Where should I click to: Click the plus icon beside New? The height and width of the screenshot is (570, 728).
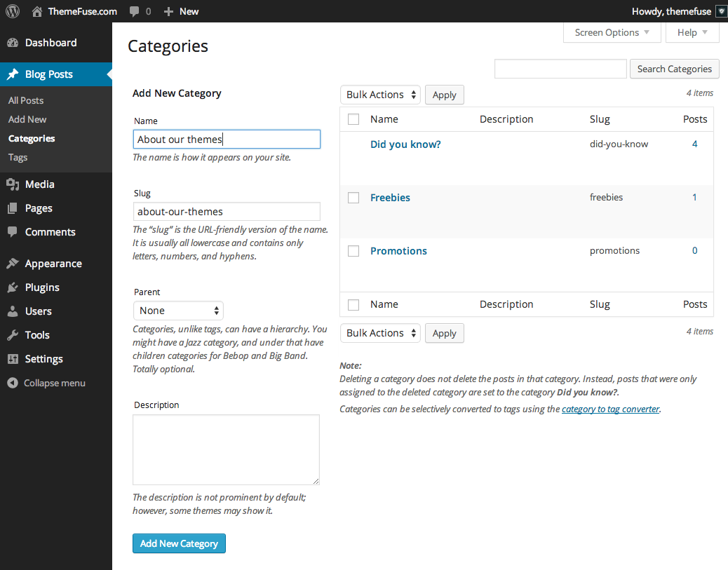point(168,12)
